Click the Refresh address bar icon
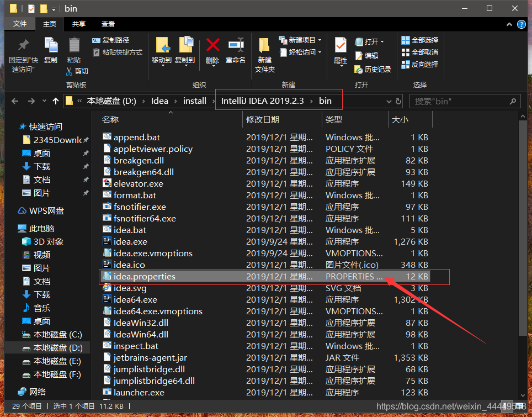Image resolution: width=532 pixels, height=417 pixels. 398,101
